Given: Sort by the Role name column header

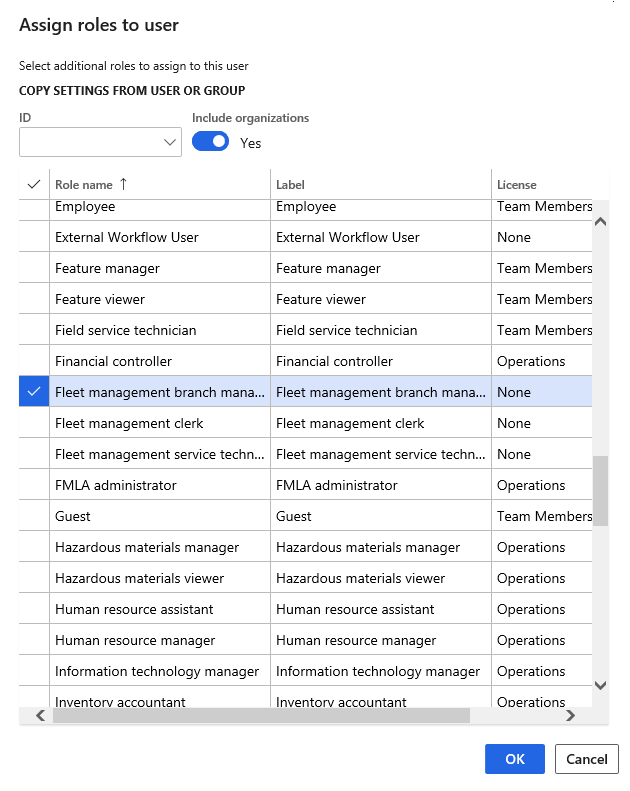Looking at the screenshot, I should [x=84, y=184].
